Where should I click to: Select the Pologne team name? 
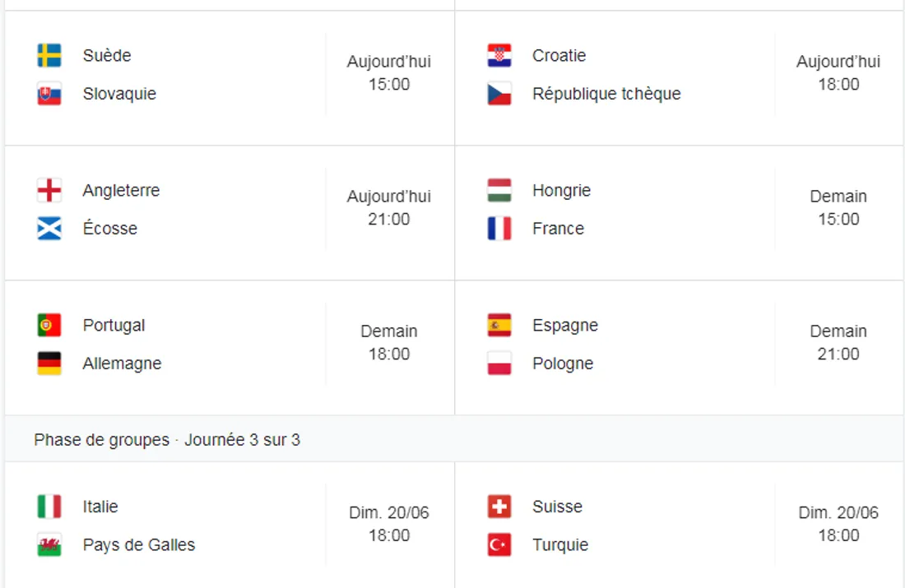(x=563, y=363)
